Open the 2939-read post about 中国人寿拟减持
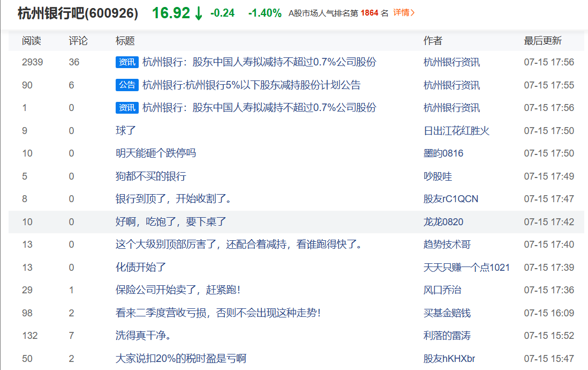588x370 pixels. tap(259, 62)
